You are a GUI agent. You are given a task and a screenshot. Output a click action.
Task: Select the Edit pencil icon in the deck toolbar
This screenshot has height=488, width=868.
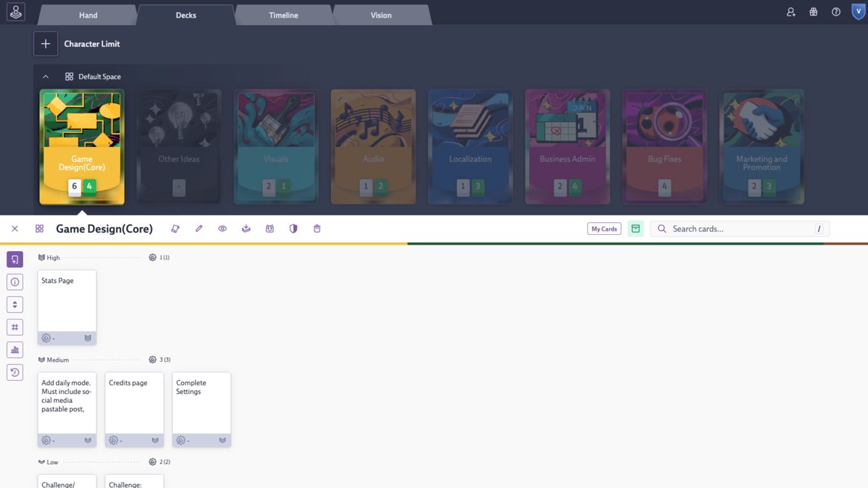tap(198, 228)
